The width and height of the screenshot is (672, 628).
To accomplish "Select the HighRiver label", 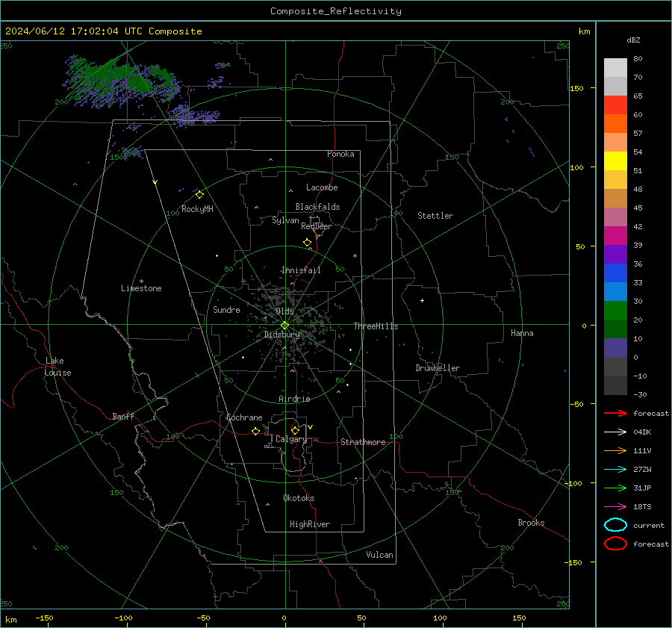I will (x=310, y=524).
